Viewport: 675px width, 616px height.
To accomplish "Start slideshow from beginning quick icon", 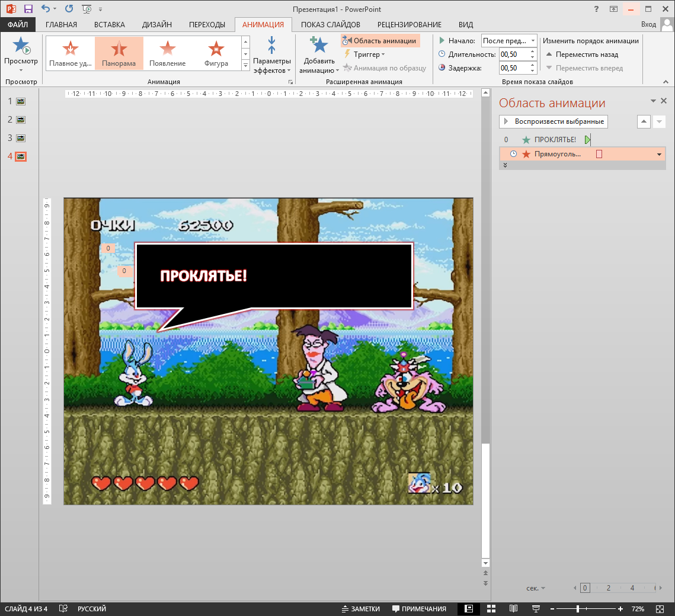I will click(x=87, y=9).
